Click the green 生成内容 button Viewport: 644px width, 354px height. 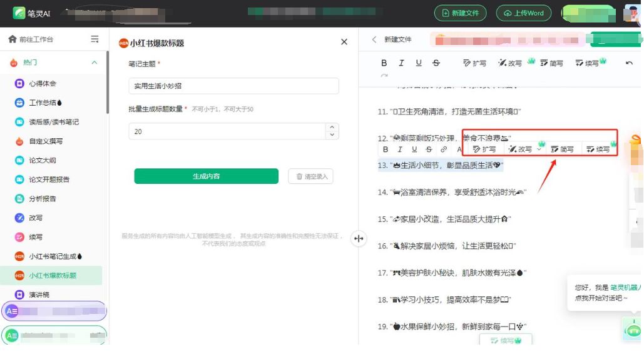pos(206,176)
